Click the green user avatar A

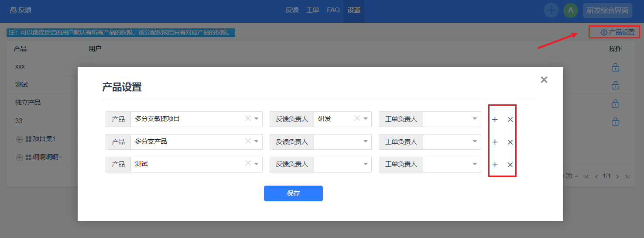click(x=570, y=10)
